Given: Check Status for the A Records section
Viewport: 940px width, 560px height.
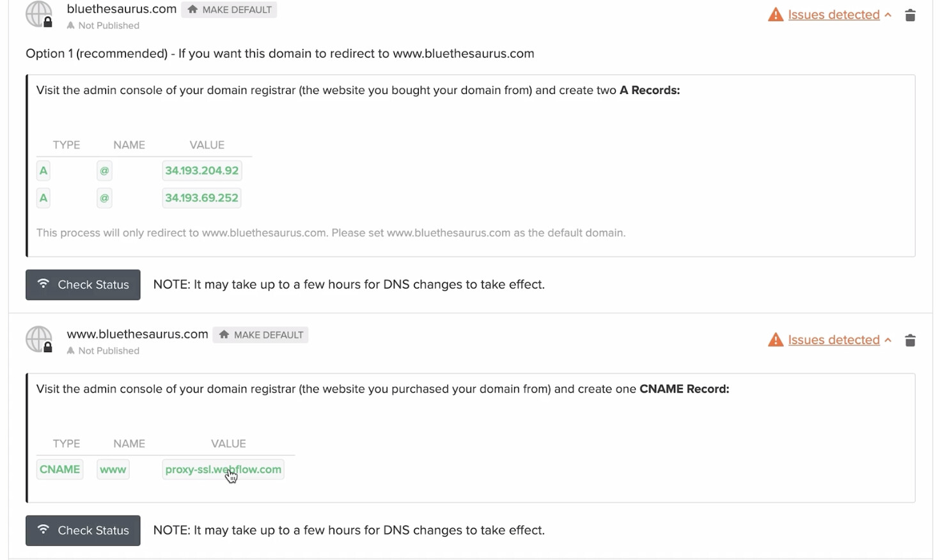Looking at the screenshot, I should point(83,284).
